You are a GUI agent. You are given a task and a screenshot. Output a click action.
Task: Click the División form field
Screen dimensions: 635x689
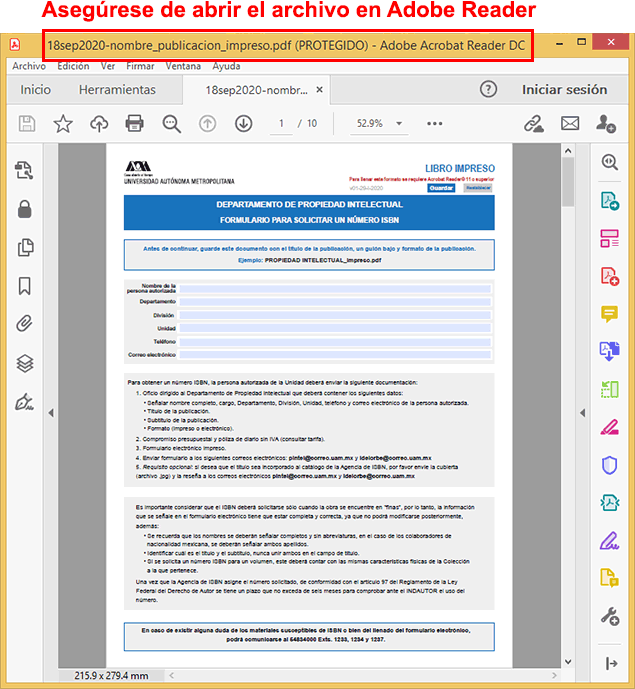[x=335, y=315]
